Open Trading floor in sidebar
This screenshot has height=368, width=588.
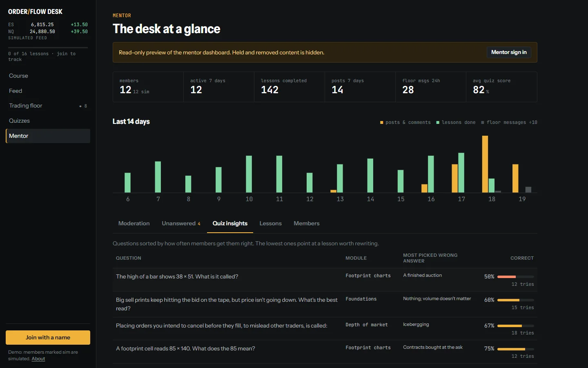coord(48,106)
